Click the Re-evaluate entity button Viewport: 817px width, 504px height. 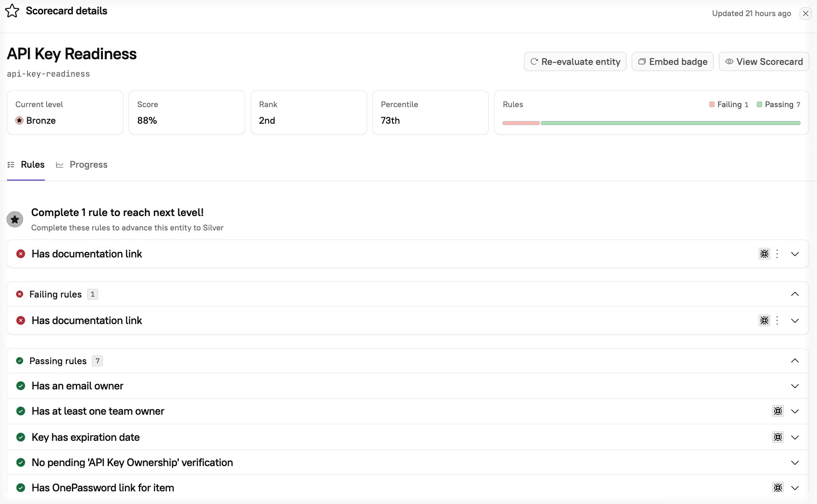(575, 62)
